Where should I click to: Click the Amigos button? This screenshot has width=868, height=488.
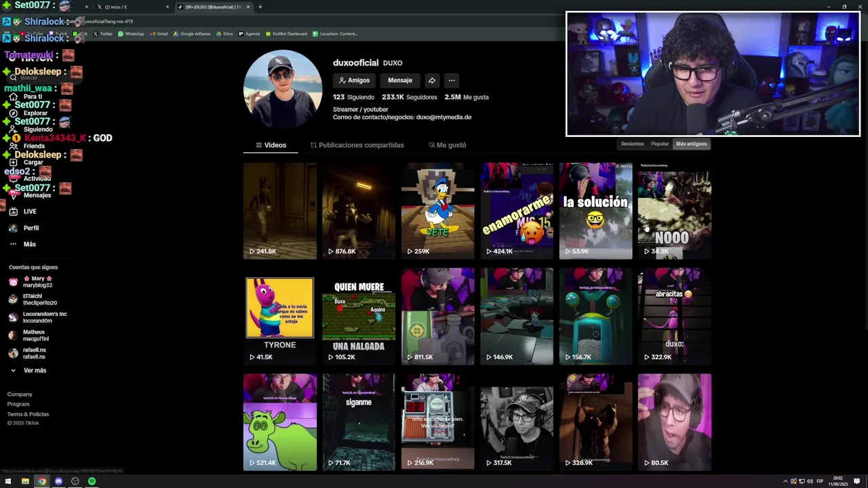[354, 80]
